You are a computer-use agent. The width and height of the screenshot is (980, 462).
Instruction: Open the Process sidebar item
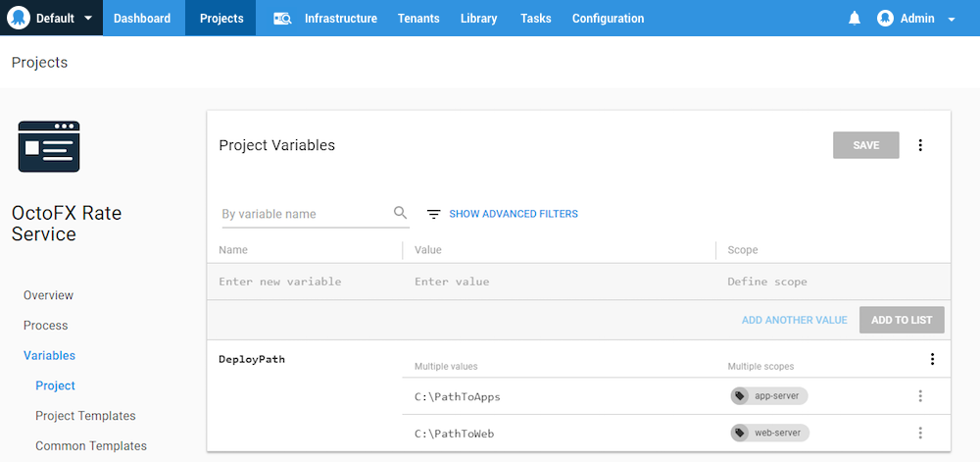[x=46, y=325]
